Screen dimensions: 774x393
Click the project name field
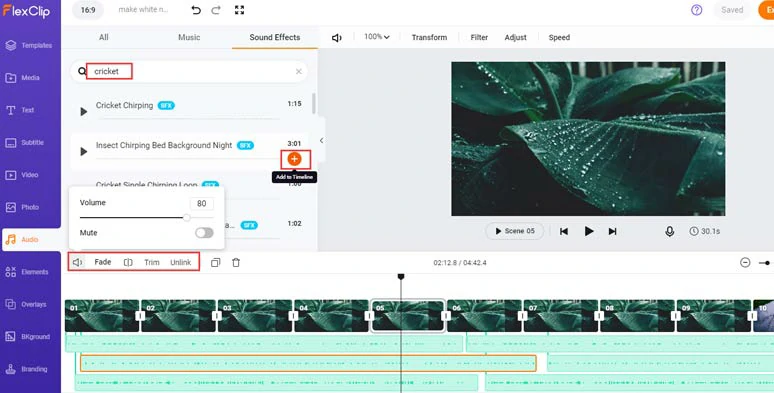[x=143, y=10]
